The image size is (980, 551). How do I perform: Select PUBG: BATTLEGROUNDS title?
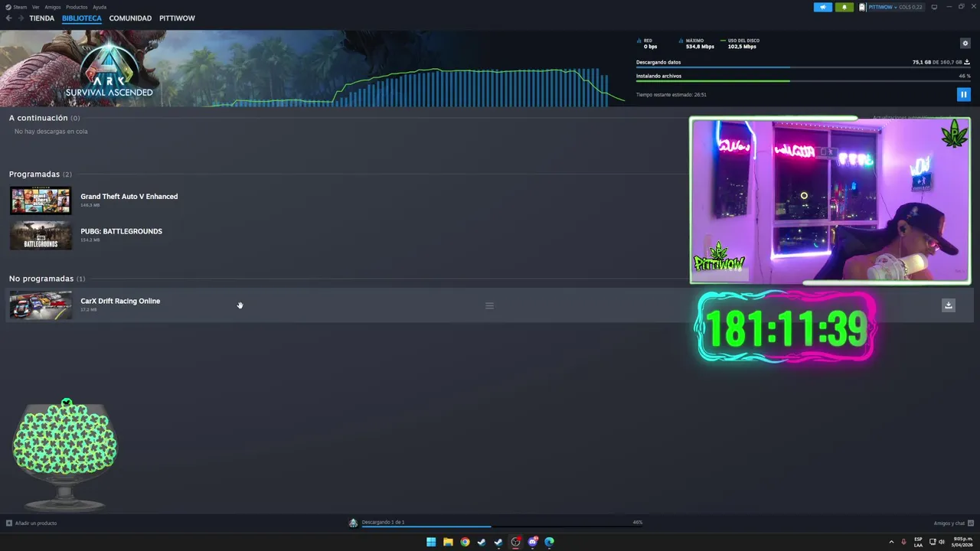click(122, 231)
